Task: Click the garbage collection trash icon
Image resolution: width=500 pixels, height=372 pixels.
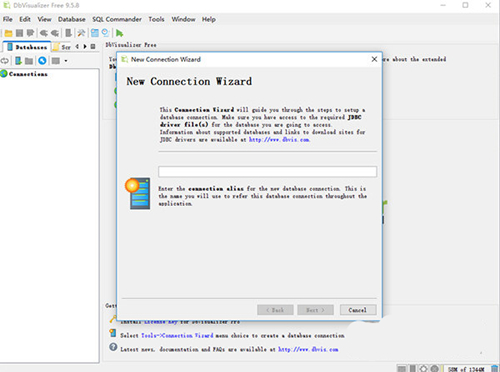Action: click(x=494, y=368)
